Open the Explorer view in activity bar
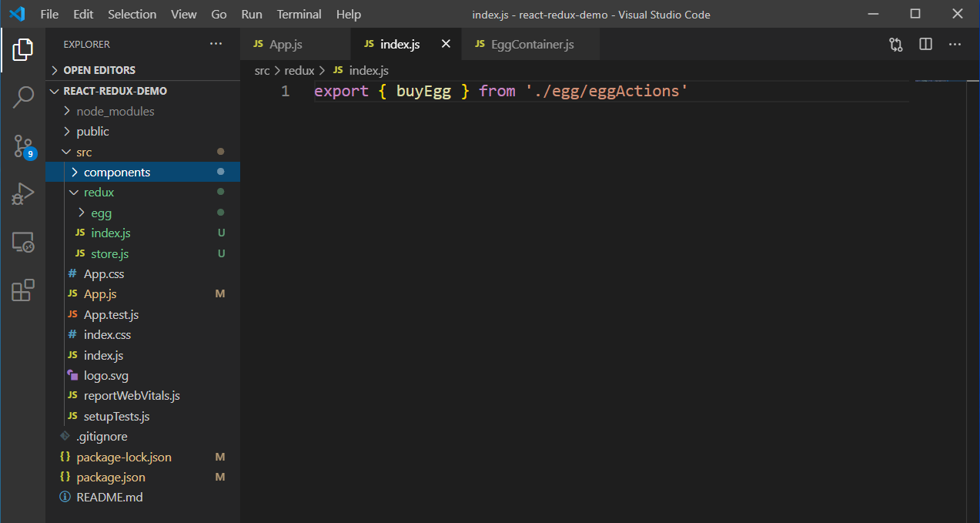980x523 pixels. 23,50
